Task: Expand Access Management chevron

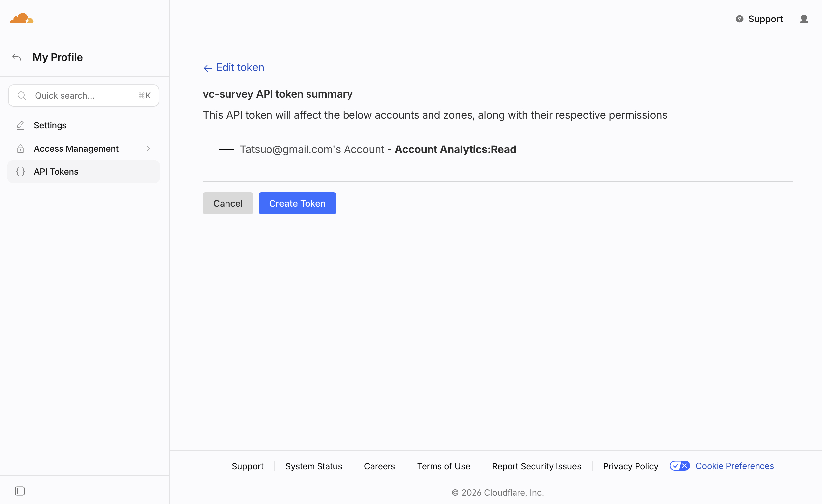Action: (x=148, y=149)
